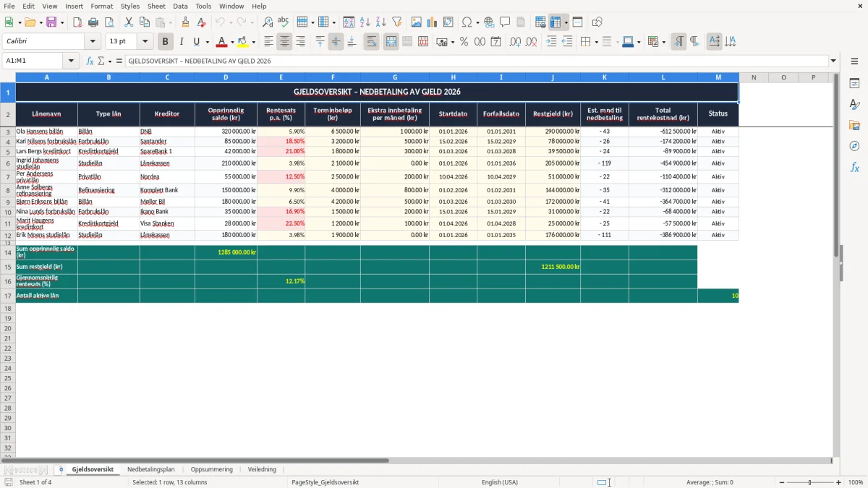Select row 14 header
This screenshot has width=868, height=488.
click(8, 252)
